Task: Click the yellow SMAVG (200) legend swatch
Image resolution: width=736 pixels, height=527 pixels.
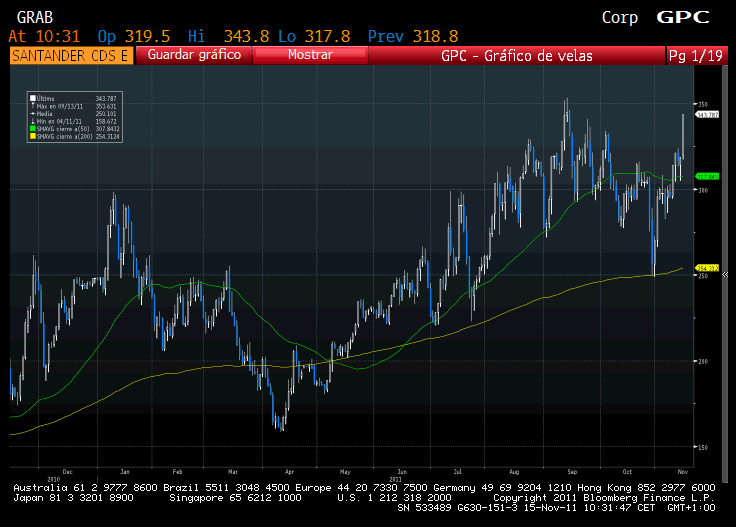Action: pyautogui.click(x=33, y=136)
